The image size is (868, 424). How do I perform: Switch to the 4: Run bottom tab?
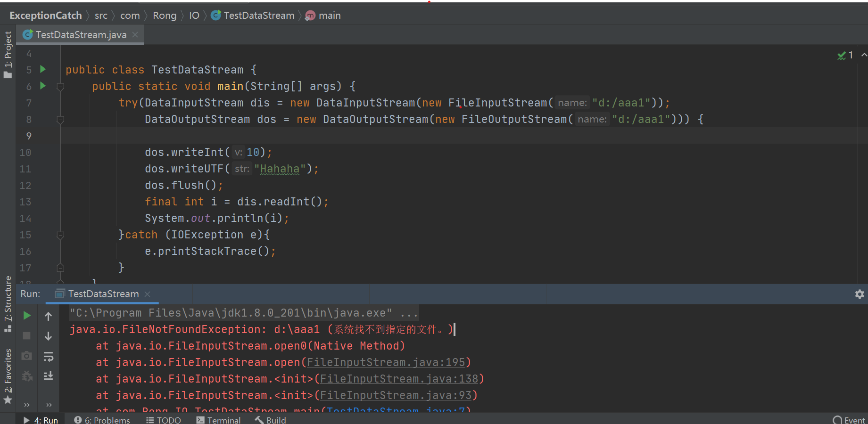41,420
